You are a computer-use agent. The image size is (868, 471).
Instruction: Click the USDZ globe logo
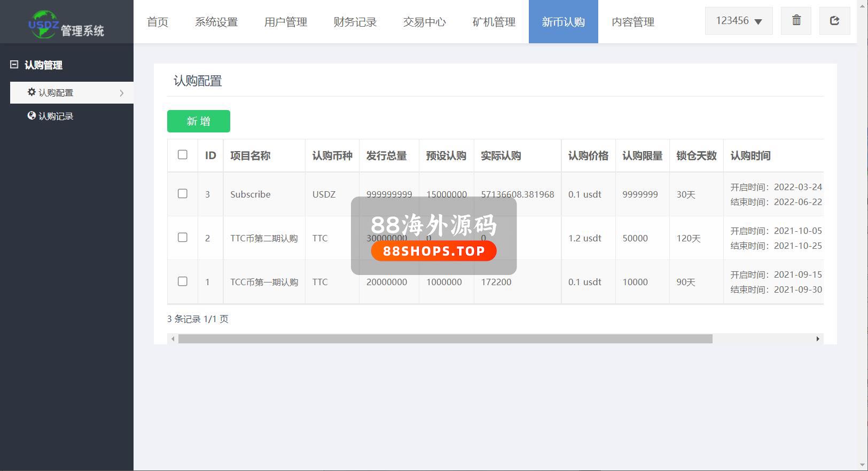click(42, 25)
